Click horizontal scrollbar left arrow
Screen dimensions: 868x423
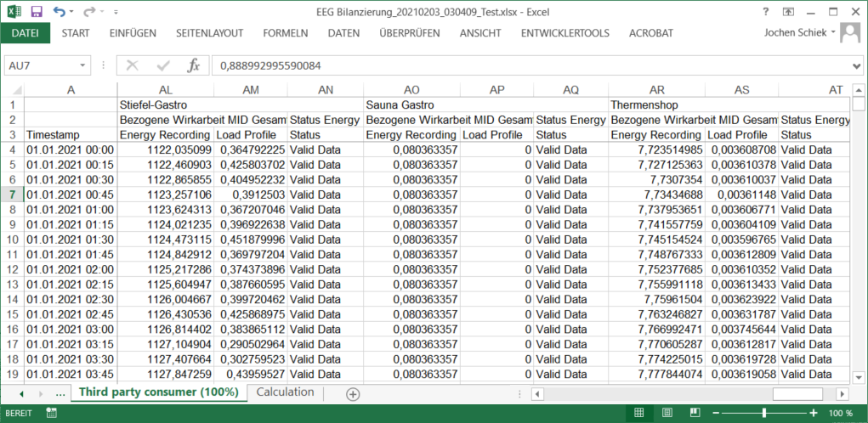pos(537,393)
